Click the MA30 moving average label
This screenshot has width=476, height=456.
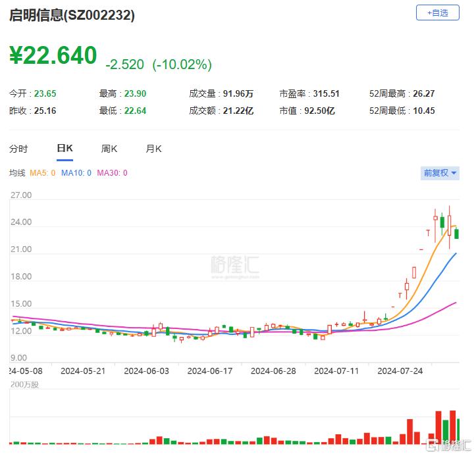(x=112, y=173)
